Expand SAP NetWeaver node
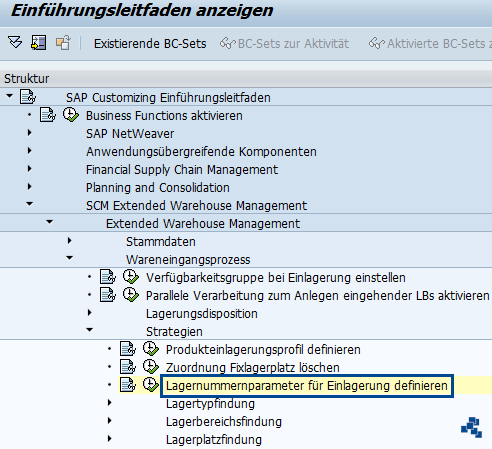492x449 pixels. pos(30,133)
